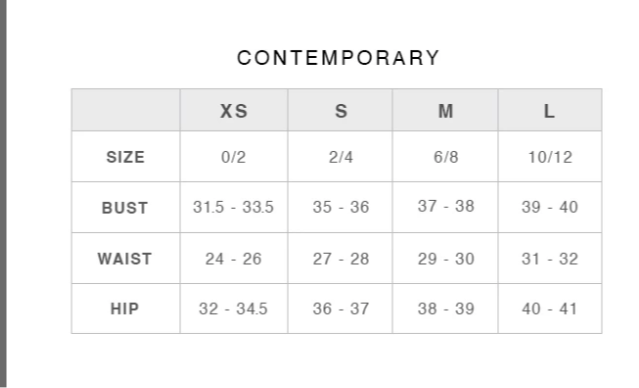Click the 27 - 28 waist cell

(341, 259)
